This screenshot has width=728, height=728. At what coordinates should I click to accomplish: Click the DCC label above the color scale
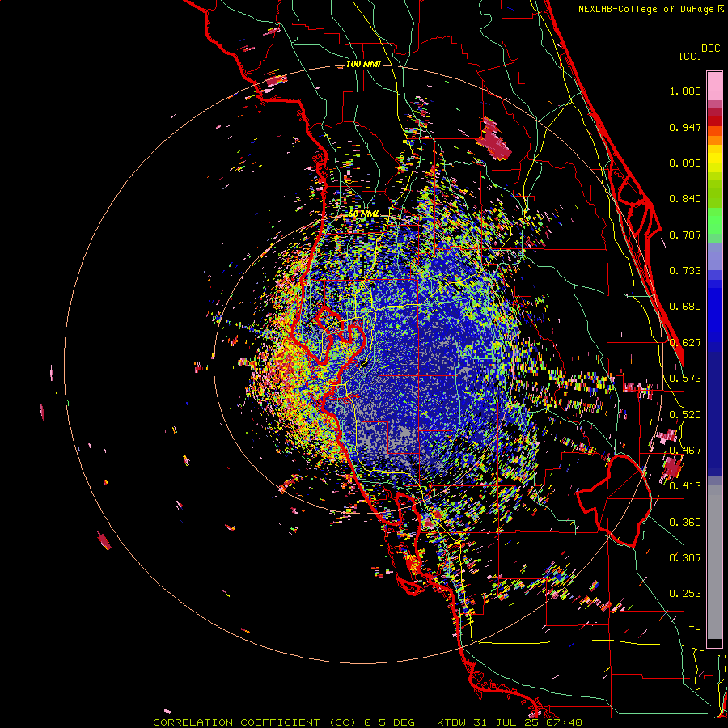coord(710,48)
